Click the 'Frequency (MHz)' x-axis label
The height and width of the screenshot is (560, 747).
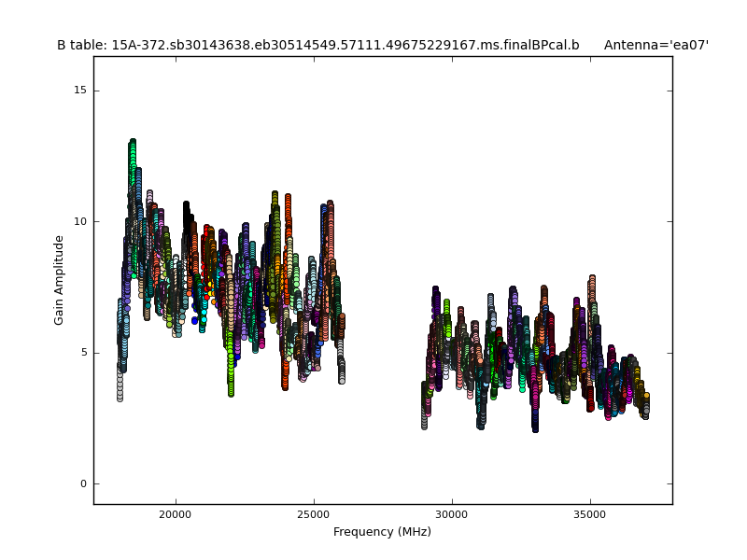pyautogui.click(x=382, y=532)
